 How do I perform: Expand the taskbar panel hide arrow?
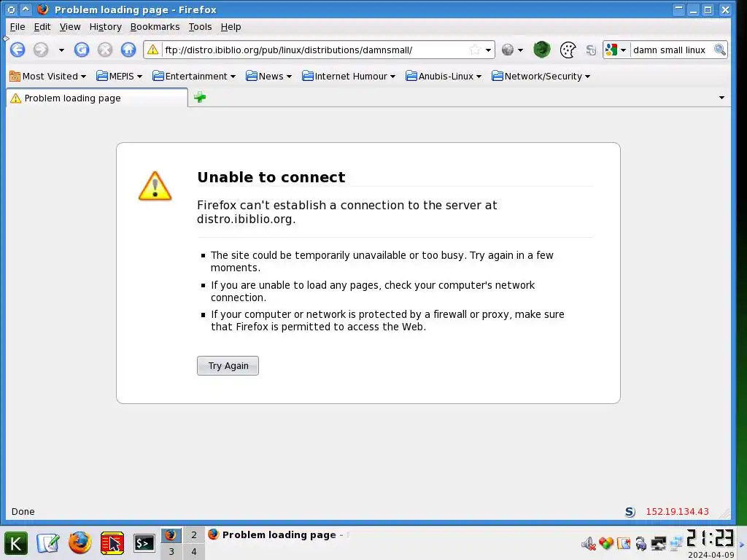(x=741, y=544)
